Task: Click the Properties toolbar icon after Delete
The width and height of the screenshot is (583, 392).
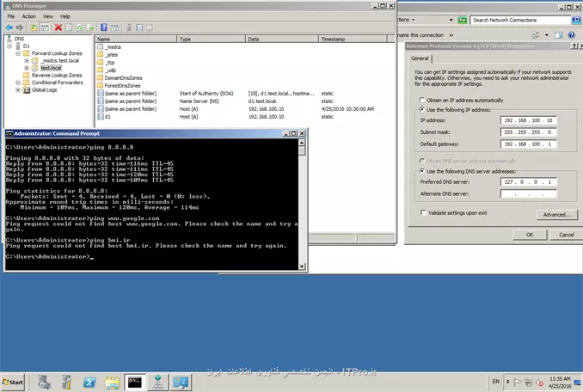Action: [x=69, y=28]
